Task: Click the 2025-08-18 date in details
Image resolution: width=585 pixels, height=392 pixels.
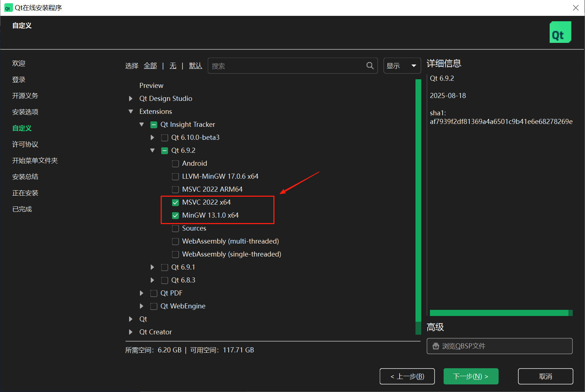Action: (448, 95)
